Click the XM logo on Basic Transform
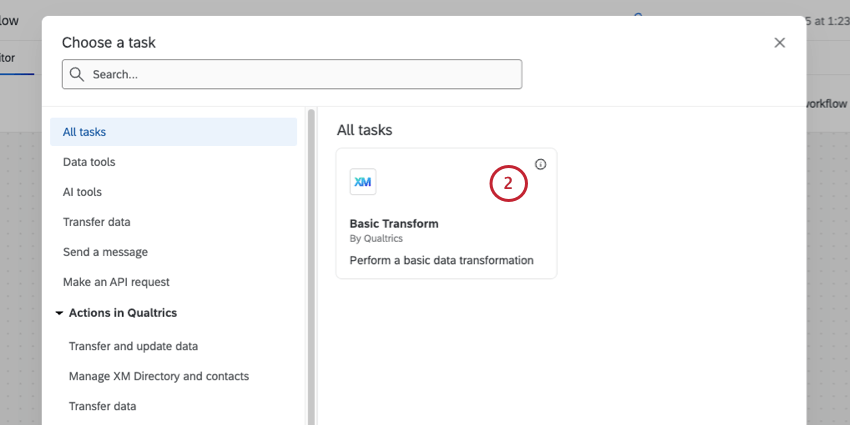This screenshot has height=425, width=850. click(x=363, y=182)
